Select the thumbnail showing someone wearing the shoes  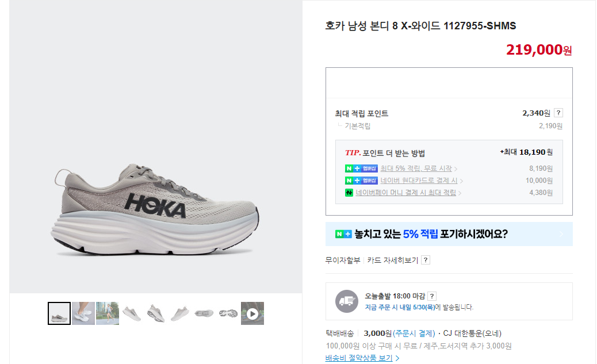tap(83, 312)
